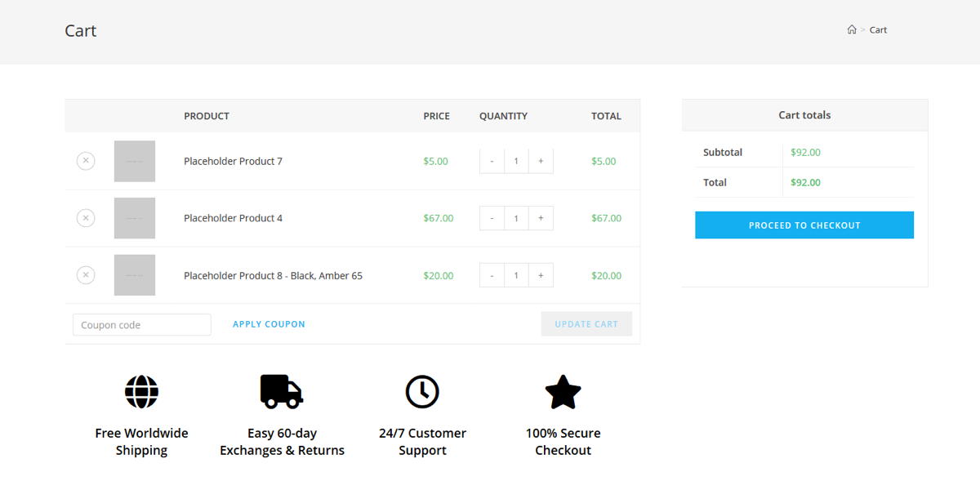The height and width of the screenshot is (490, 980).
Task: Decrease quantity of Placeholder Product 4
Action: [492, 218]
